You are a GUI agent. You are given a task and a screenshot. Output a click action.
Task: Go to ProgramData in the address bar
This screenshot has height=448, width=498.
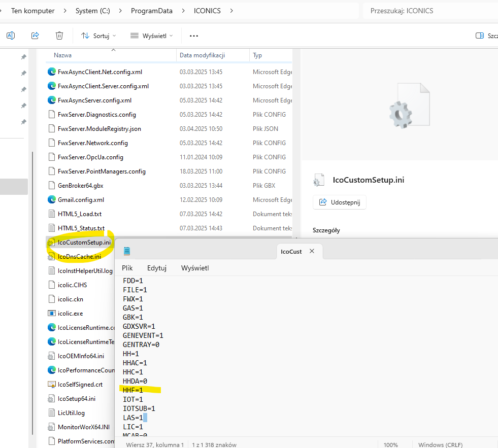(x=152, y=11)
